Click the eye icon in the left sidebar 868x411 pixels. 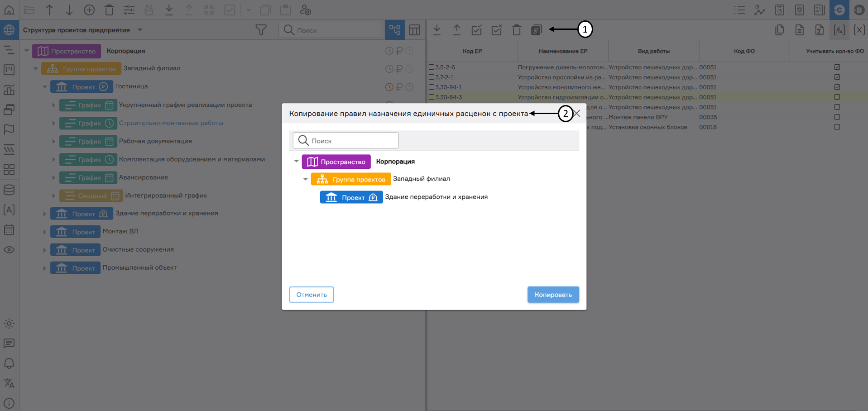9,249
